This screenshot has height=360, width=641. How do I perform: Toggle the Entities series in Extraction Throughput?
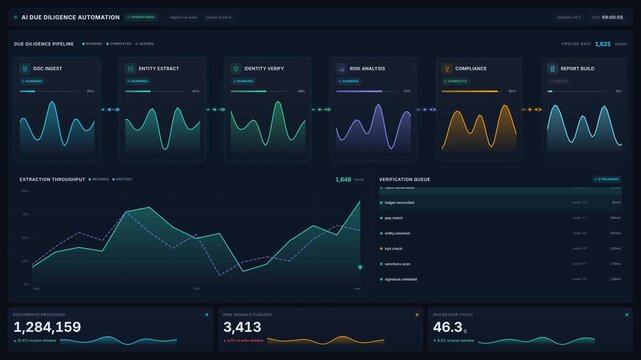pos(122,179)
